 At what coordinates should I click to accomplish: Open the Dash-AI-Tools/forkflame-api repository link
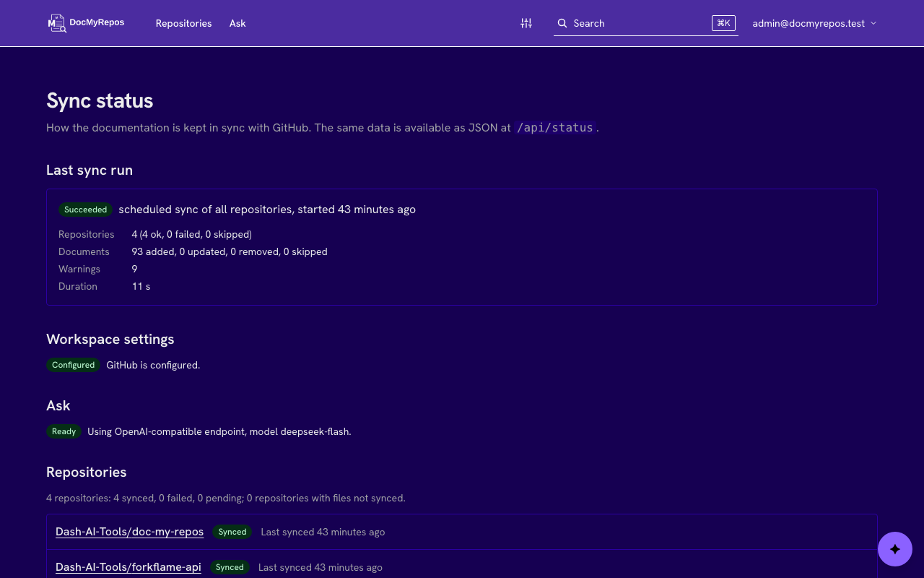pyautogui.click(x=128, y=567)
